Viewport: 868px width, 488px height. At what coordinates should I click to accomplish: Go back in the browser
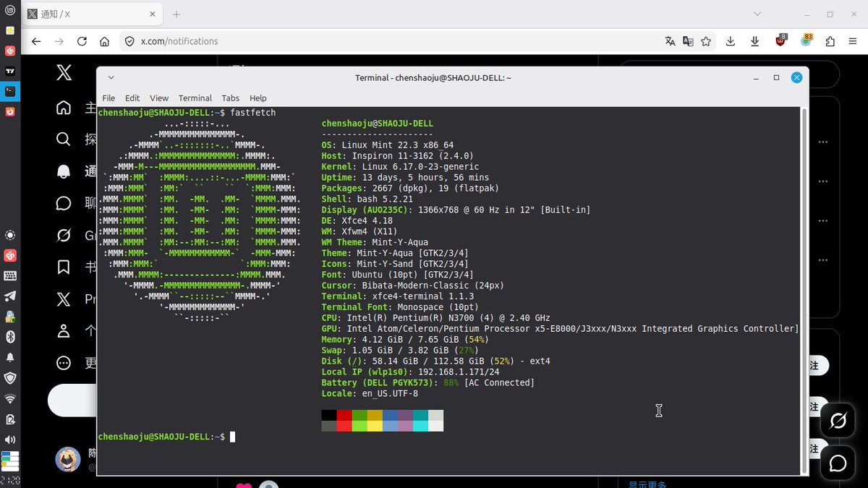pyautogui.click(x=36, y=41)
